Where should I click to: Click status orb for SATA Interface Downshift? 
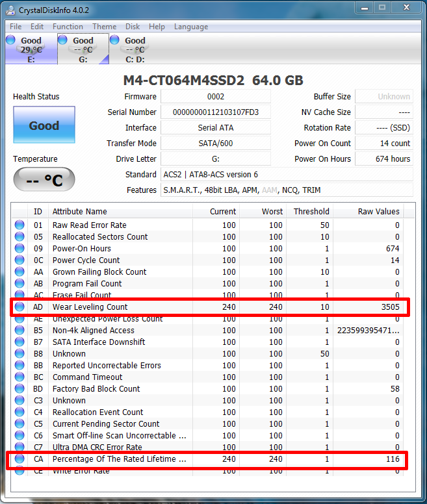click(x=19, y=342)
